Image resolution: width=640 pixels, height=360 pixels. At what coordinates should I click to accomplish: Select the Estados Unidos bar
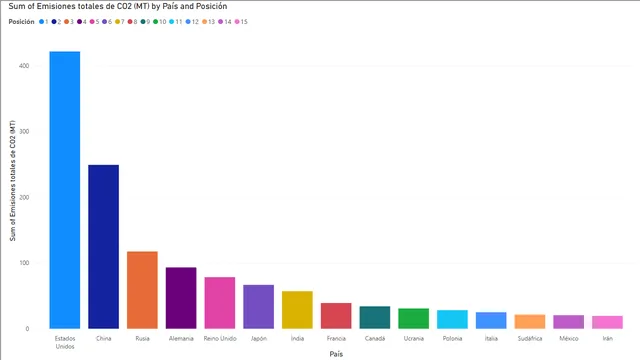click(x=65, y=190)
